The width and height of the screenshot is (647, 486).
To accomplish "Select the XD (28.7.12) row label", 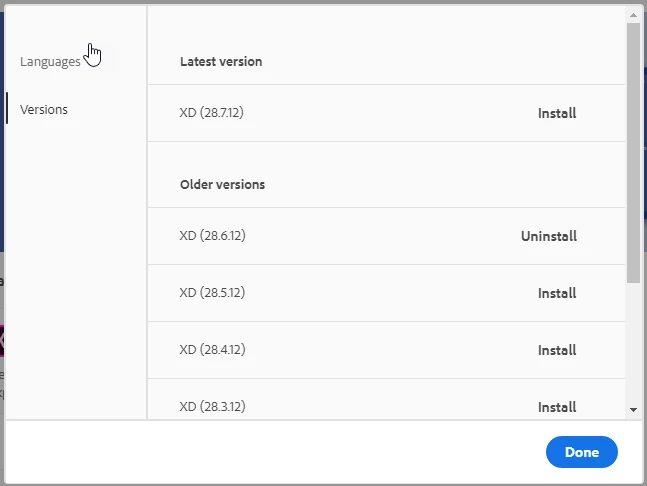I will click(211, 113).
